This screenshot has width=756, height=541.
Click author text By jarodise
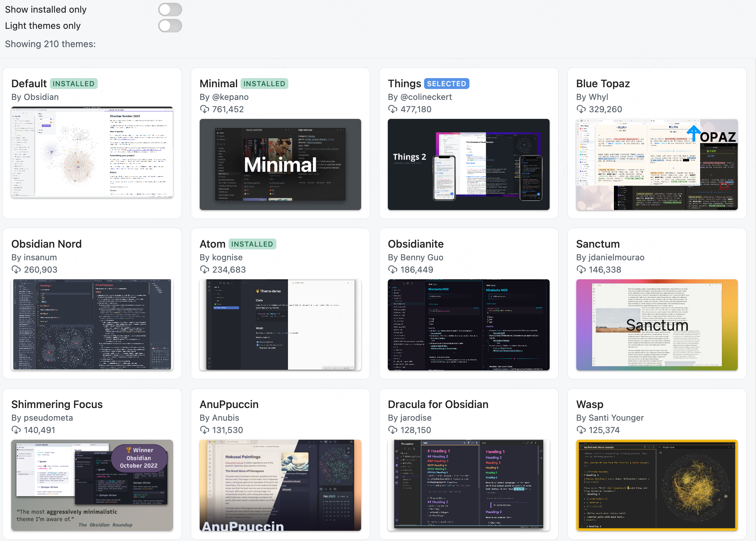coord(410,418)
